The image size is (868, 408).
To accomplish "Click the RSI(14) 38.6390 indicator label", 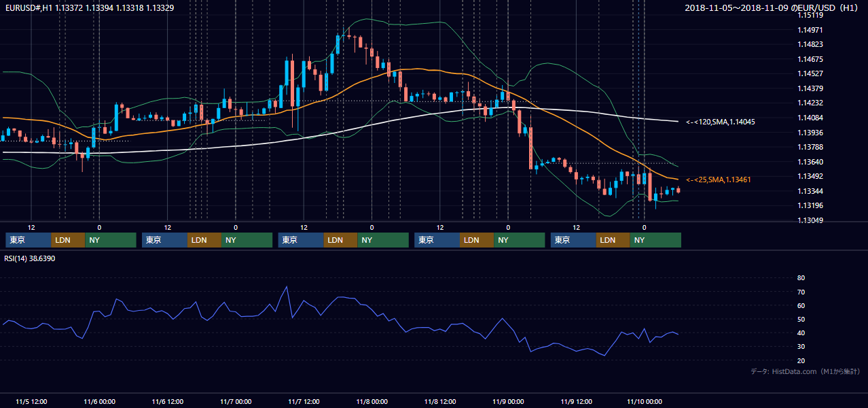I will pos(30,258).
